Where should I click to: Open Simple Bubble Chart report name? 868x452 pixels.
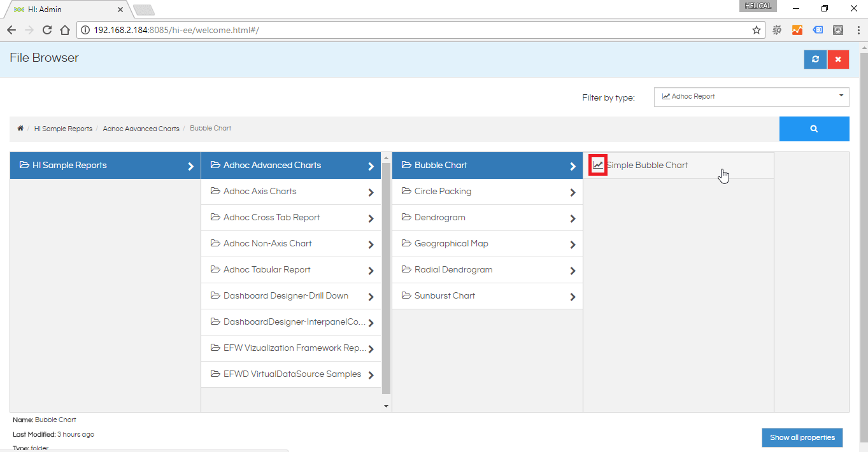point(647,165)
